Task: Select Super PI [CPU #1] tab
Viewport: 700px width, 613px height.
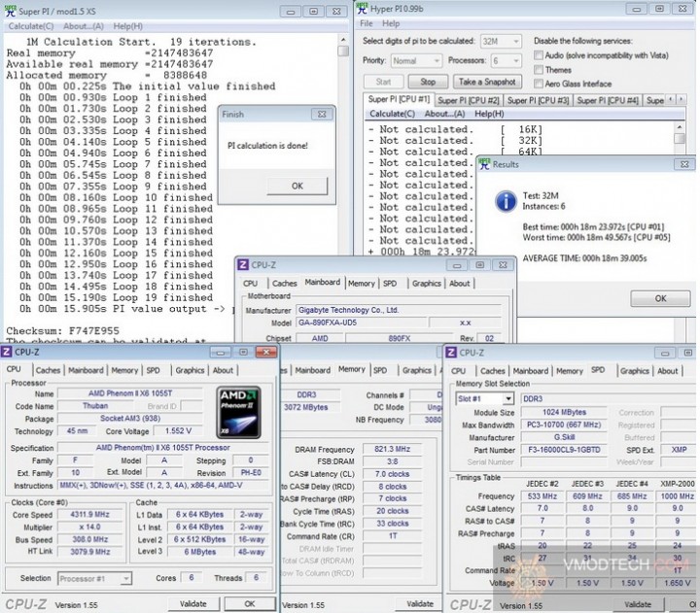Action: 399,99
